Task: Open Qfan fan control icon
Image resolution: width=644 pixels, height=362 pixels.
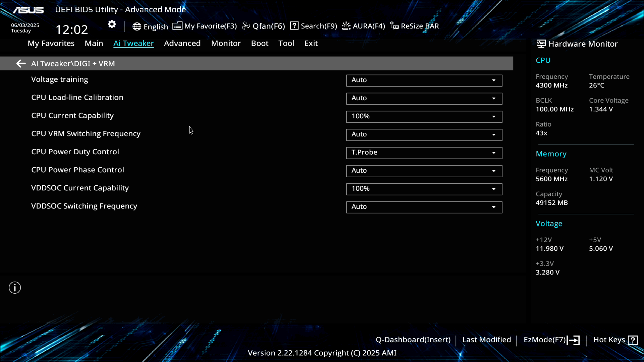Action: [246, 26]
